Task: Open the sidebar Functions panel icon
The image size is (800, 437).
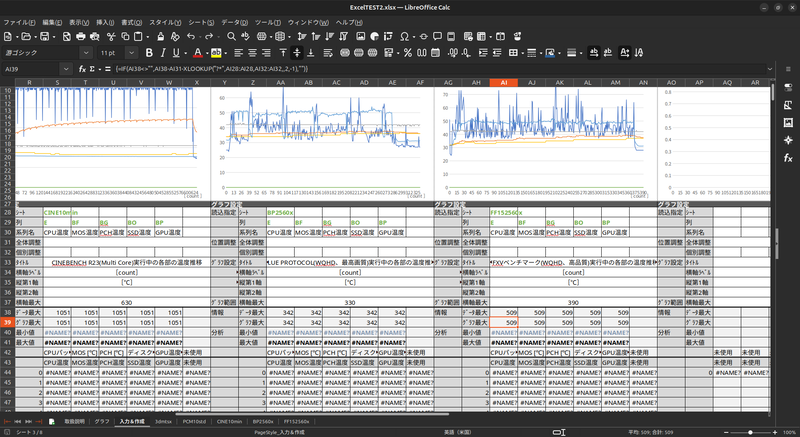Action: coord(788,158)
